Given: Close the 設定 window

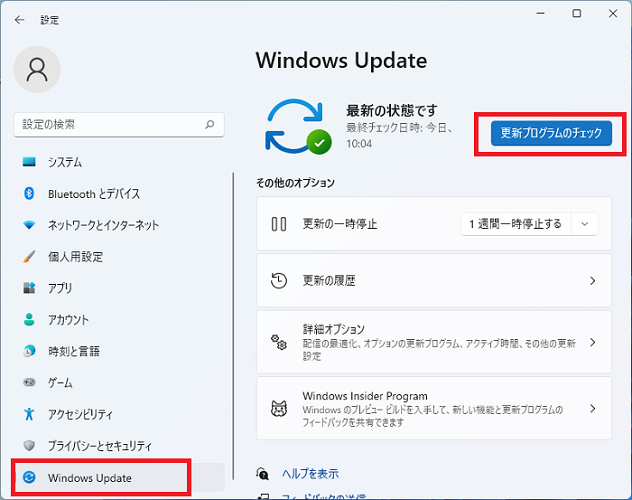Looking at the screenshot, I should click(613, 13).
